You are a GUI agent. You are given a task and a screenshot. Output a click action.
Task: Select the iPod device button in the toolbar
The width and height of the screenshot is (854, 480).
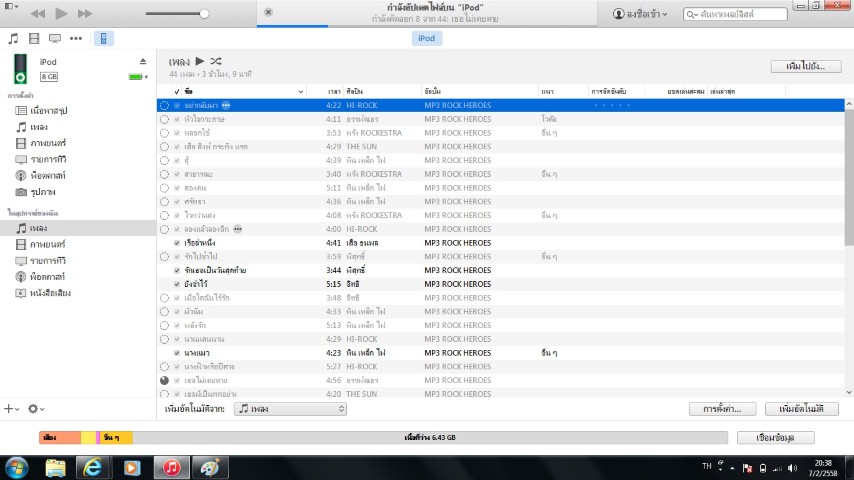click(103, 38)
